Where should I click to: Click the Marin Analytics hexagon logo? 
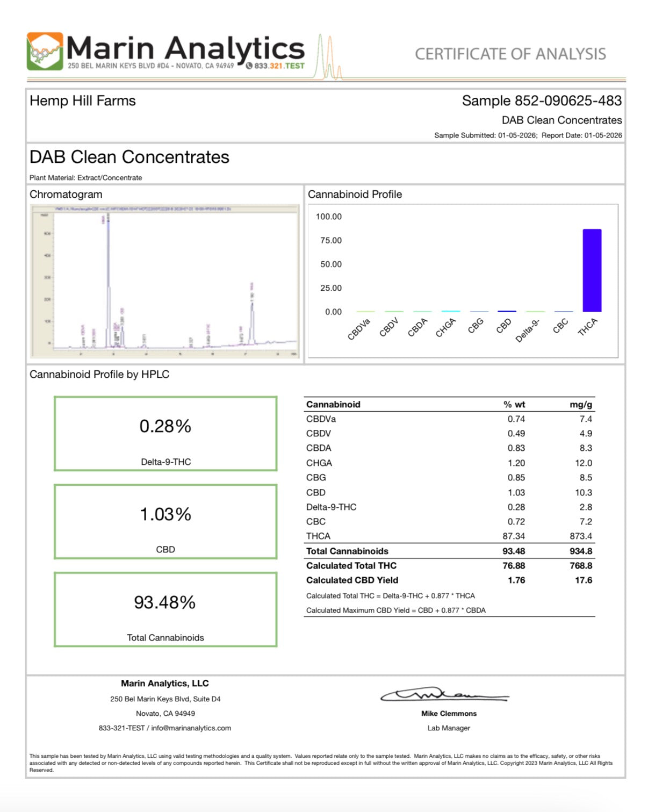(x=45, y=52)
